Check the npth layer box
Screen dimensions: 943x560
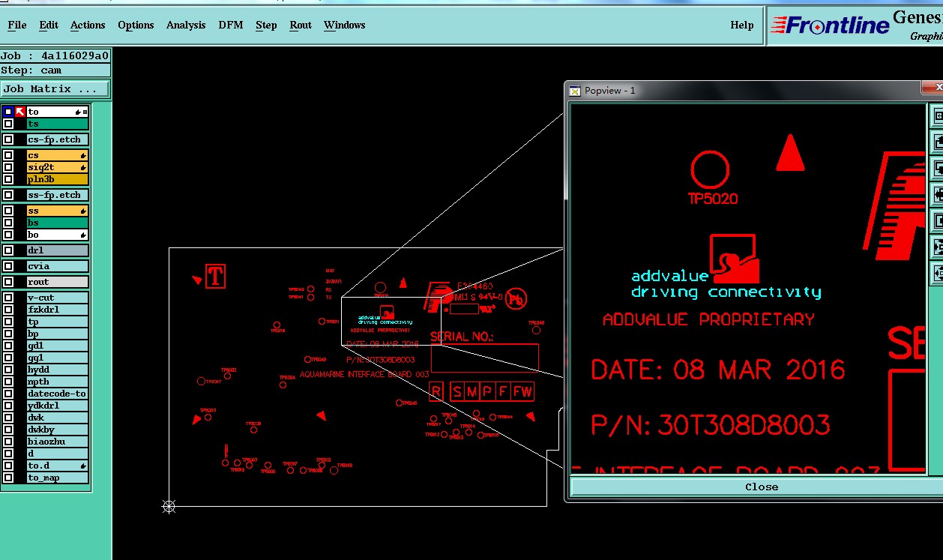pyautogui.click(x=8, y=382)
